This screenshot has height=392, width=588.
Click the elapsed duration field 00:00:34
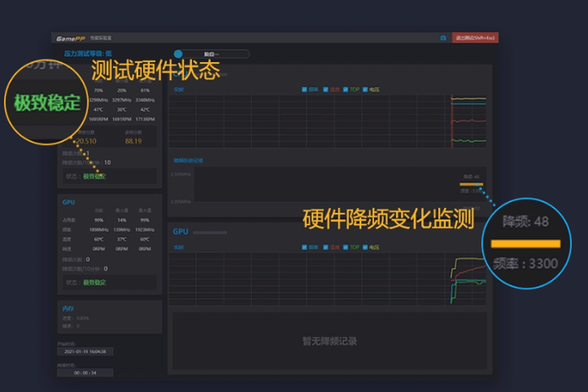click(x=85, y=373)
